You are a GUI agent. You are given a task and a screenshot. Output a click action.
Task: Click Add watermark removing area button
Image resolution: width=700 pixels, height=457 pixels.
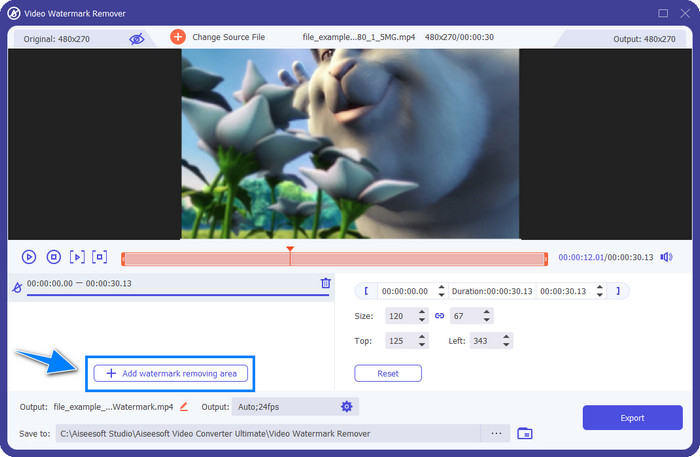pyautogui.click(x=171, y=374)
